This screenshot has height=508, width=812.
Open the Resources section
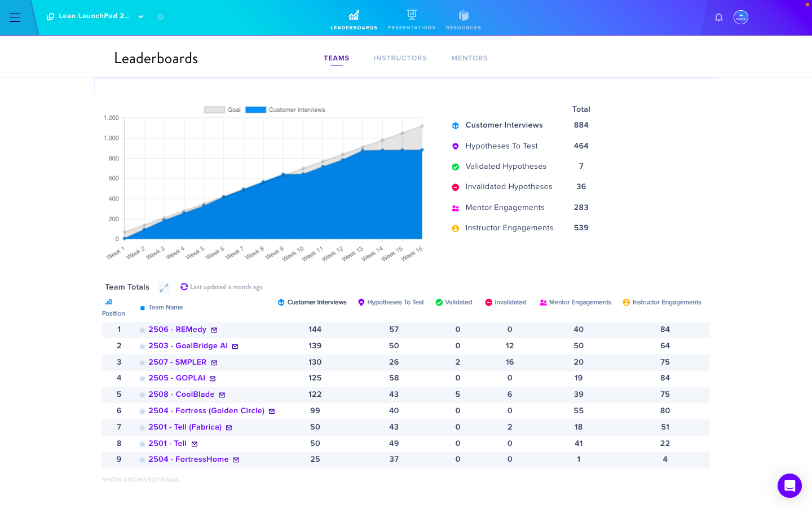[x=464, y=20]
